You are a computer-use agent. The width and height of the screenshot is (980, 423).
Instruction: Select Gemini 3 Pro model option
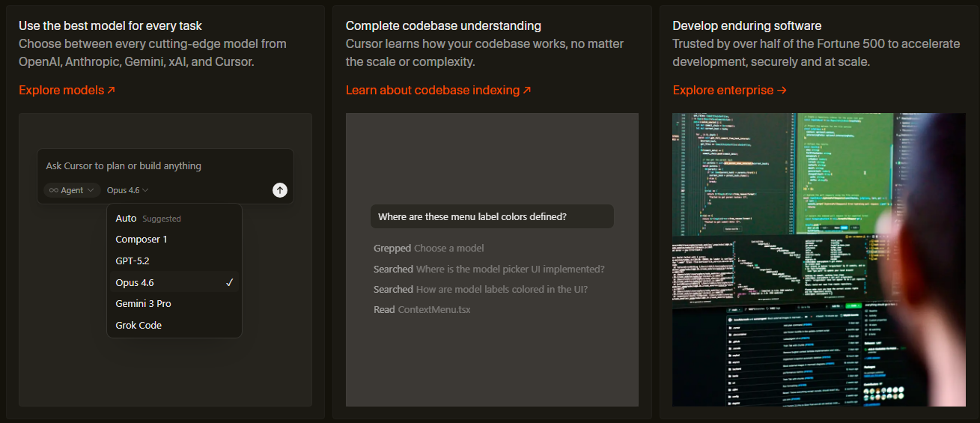(143, 304)
